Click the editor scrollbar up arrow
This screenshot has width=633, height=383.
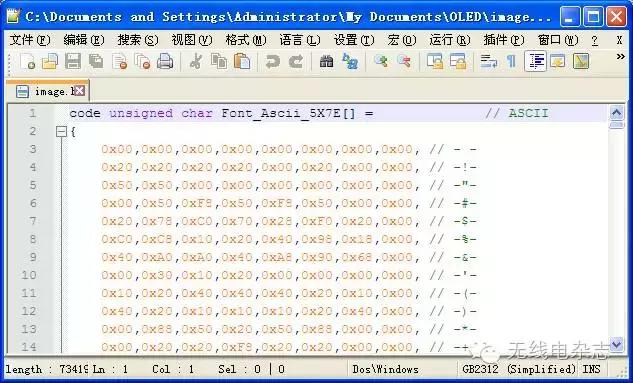616,113
